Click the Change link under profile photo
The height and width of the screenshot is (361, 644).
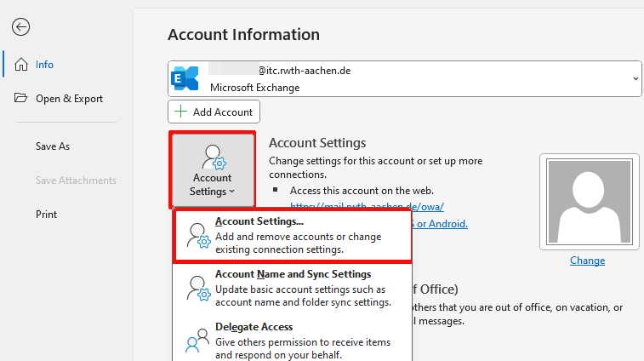(587, 261)
